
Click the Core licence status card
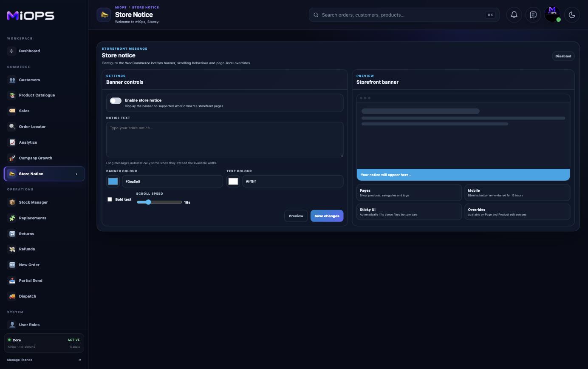[44, 343]
